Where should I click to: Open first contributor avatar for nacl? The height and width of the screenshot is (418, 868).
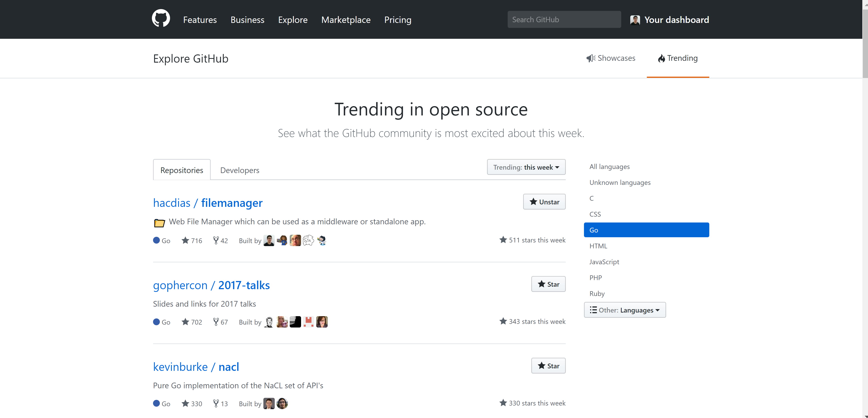[x=269, y=403]
